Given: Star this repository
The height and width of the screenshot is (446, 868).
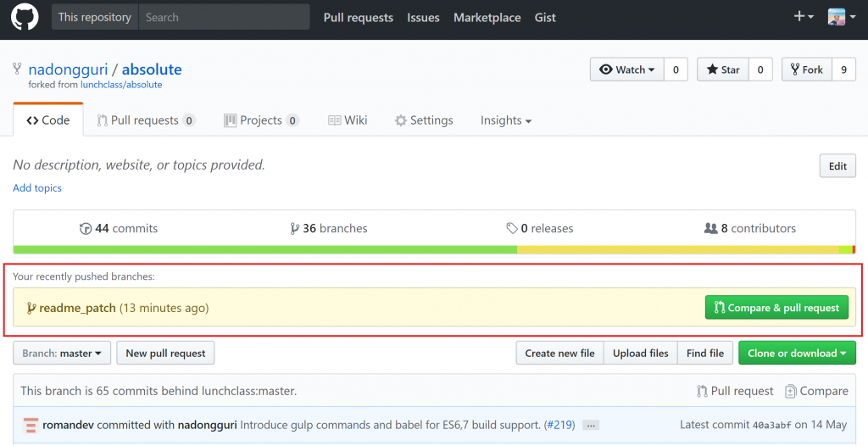Looking at the screenshot, I should tap(723, 70).
